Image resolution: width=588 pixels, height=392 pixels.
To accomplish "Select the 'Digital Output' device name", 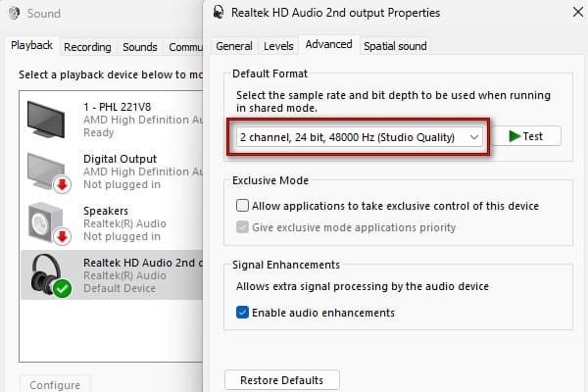I will [120, 159].
